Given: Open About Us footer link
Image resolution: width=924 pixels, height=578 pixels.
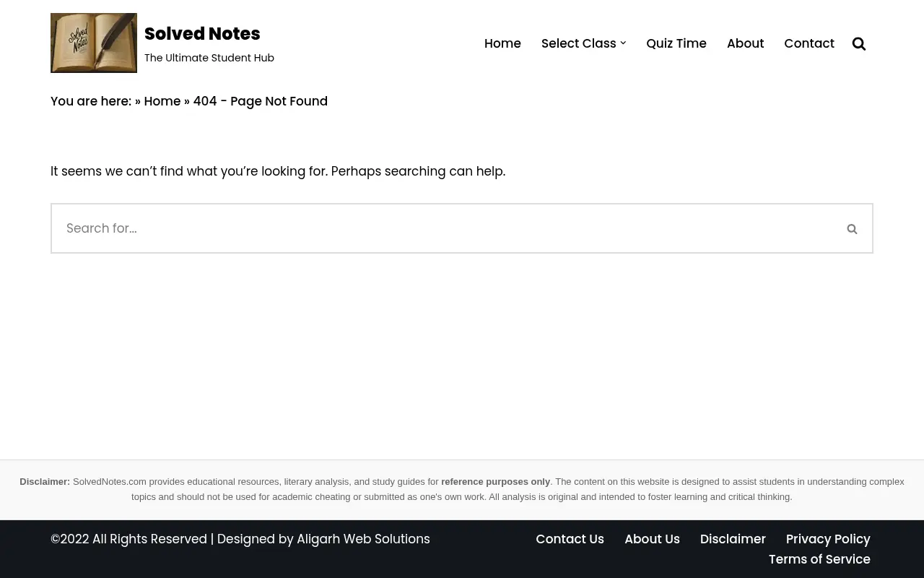Looking at the screenshot, I should tap(652, 539).
